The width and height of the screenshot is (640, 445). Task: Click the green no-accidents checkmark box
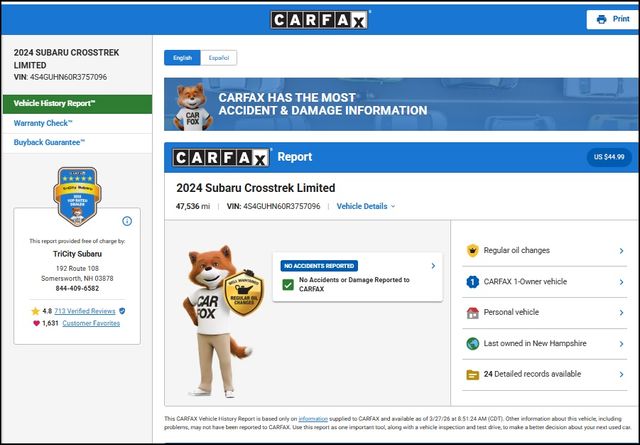tap(288, 285)
